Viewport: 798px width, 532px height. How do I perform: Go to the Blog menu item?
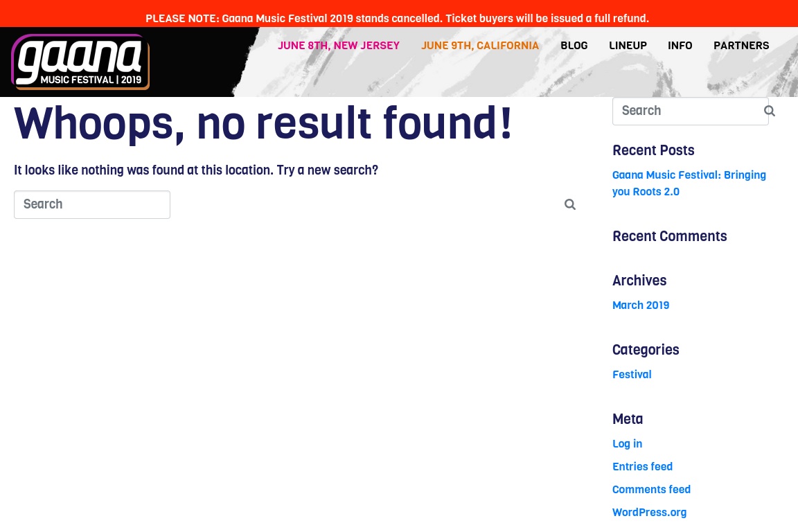pos(574,45)
